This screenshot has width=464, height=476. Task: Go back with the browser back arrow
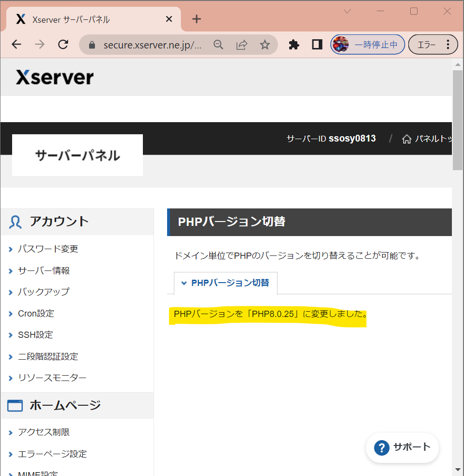[x=16, y=45]
